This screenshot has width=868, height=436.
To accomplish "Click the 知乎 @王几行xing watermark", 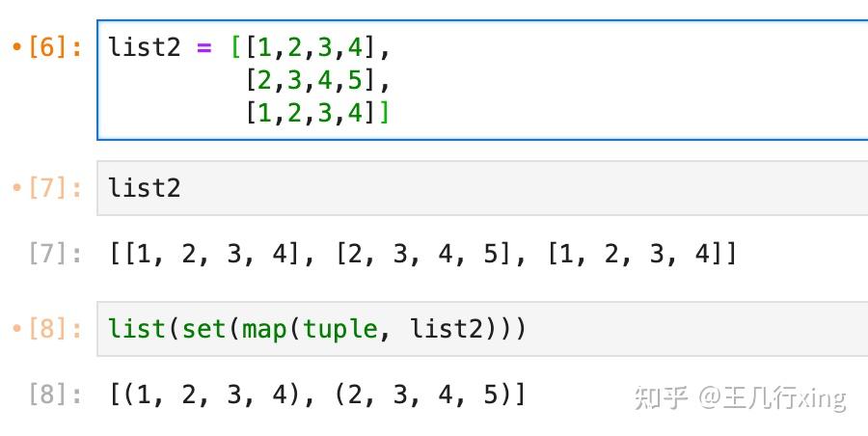I will pyautogui.click(x=740, y=397).
